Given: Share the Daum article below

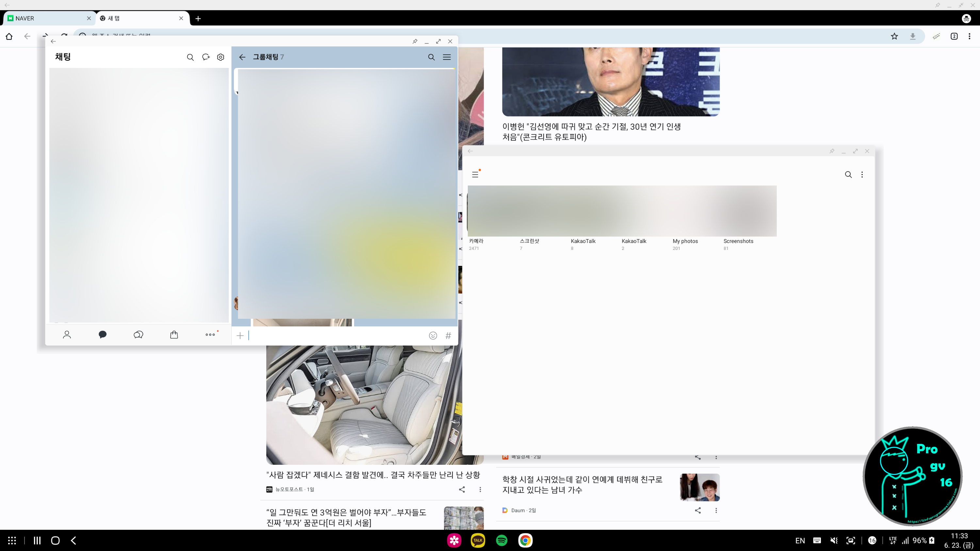Looking at the screenshot, I should point(698,510).
